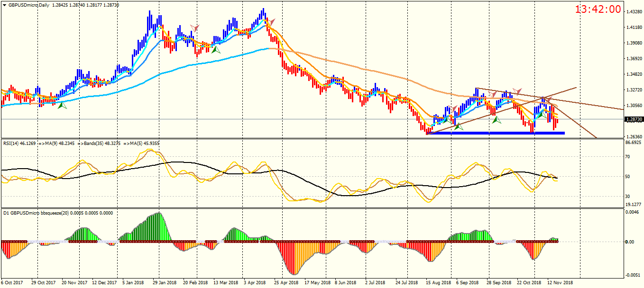Select the thick blue horizontal support line

click(496, 133)
